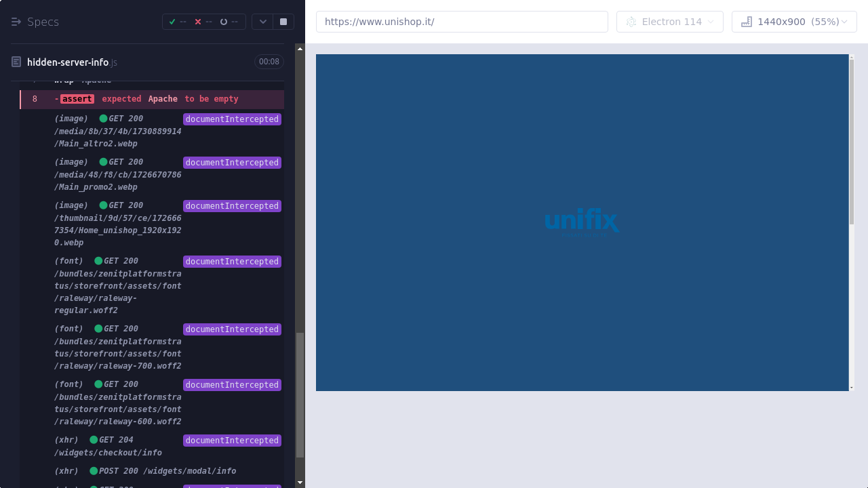Screen dimensions: 868x488
Task: Click the command log vertical scrollbar thumb
Action: click(300, 394)
